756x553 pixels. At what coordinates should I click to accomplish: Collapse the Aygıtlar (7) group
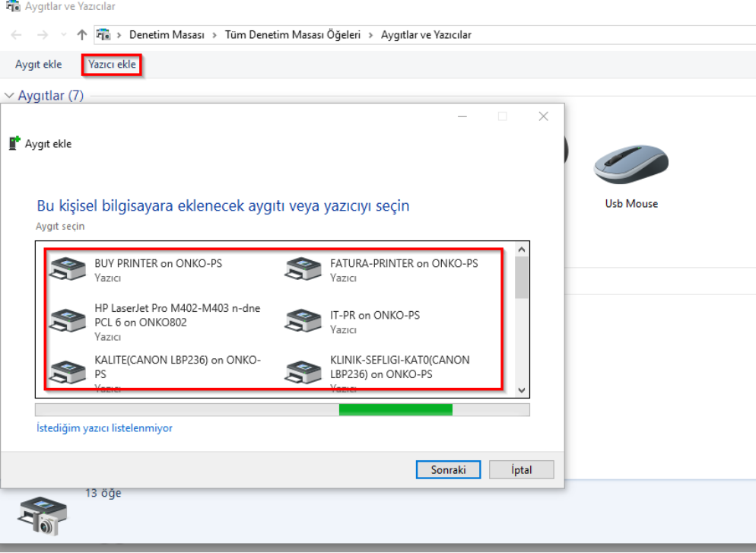9,95
